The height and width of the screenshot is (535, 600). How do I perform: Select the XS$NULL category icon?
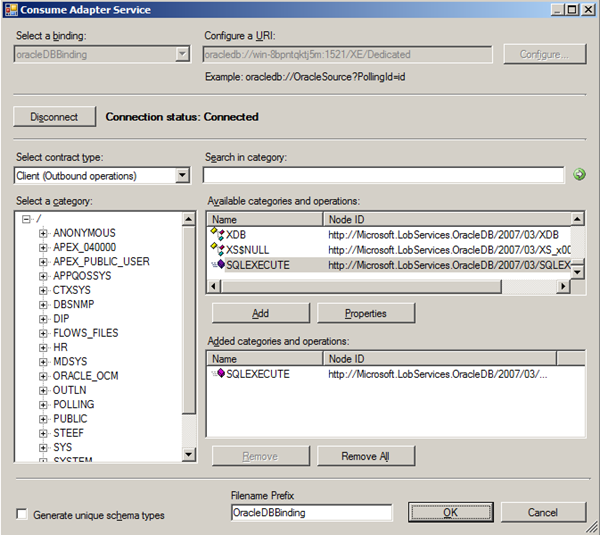tap(217, 249)
